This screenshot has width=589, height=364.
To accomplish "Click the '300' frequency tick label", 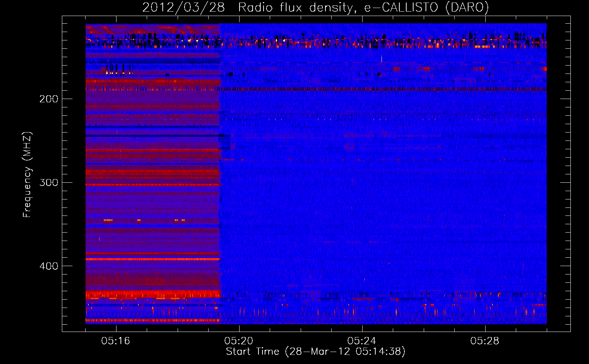I will 49,182.
